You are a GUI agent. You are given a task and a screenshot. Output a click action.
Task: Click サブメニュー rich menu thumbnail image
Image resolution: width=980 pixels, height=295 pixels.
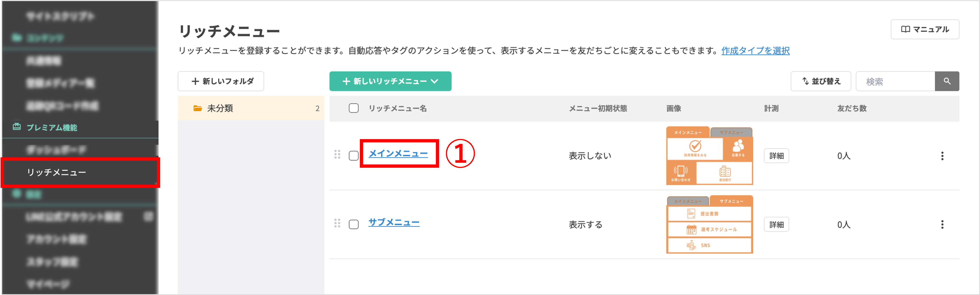pos(710,225)
